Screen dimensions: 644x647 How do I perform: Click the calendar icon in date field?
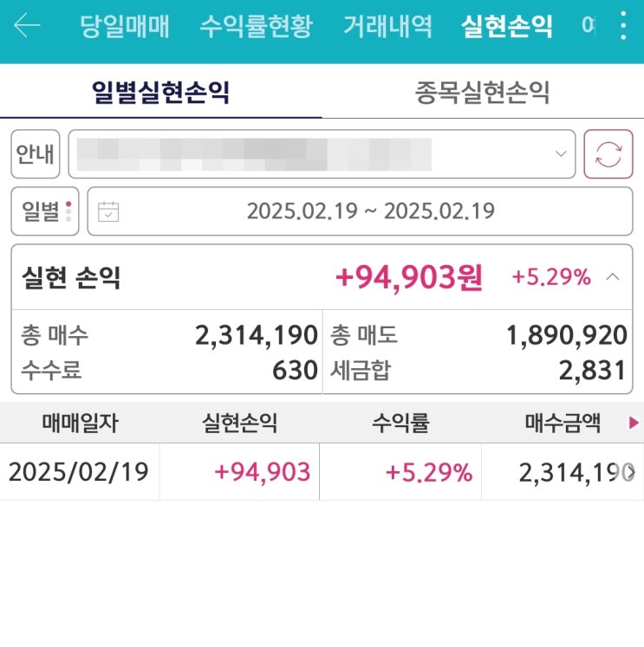pyautogui.click(x=108, y=211)
